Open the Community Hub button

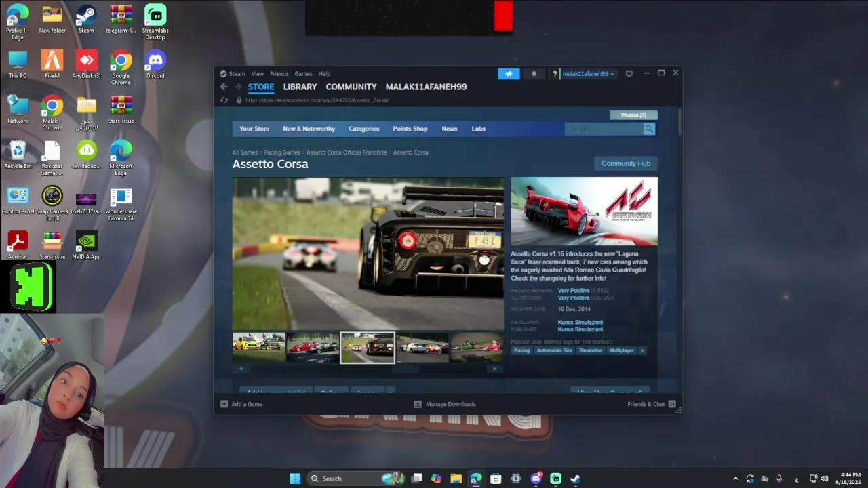(x=625, y=163)
